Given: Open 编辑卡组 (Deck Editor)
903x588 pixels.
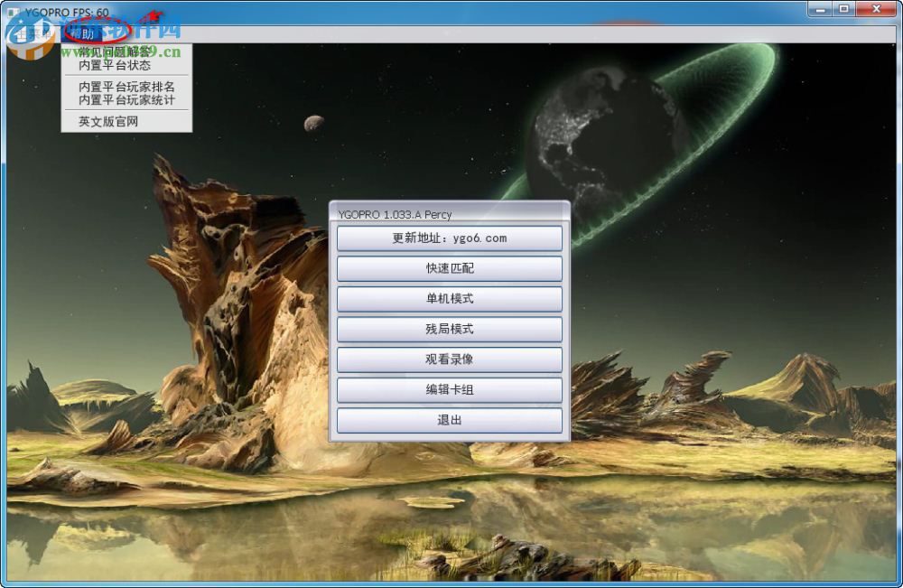Looking at the screenshot, I should pyautogui.click(x=449, y=389).
